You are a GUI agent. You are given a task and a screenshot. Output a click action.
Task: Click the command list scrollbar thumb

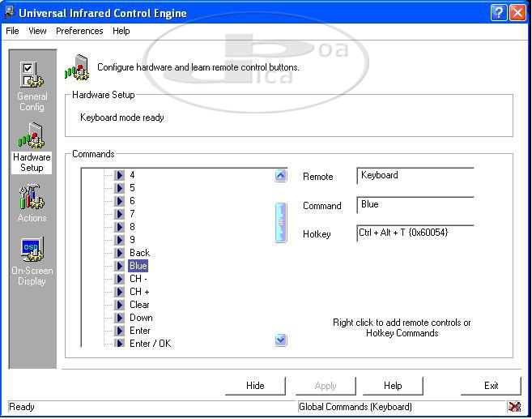[281, 222]
